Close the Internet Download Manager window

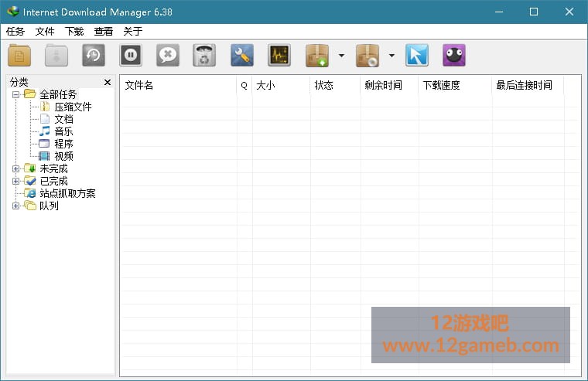569,12
